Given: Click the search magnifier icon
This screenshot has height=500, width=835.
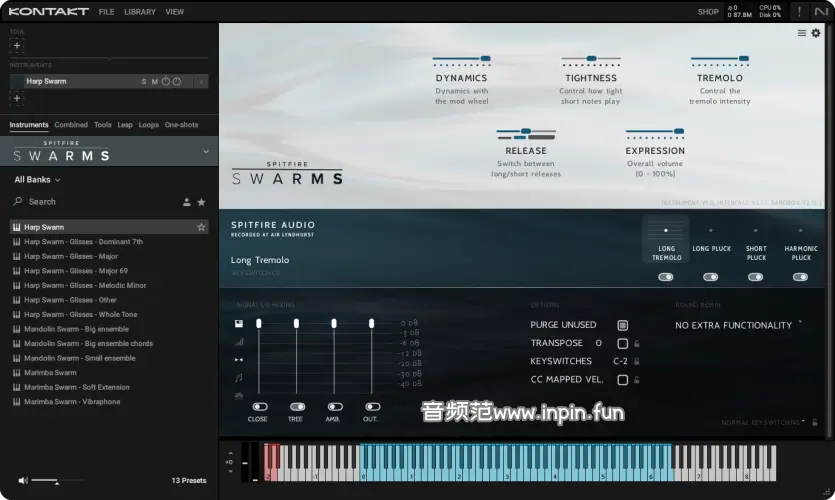Looking at the screenshot, I should click(18, 201).
